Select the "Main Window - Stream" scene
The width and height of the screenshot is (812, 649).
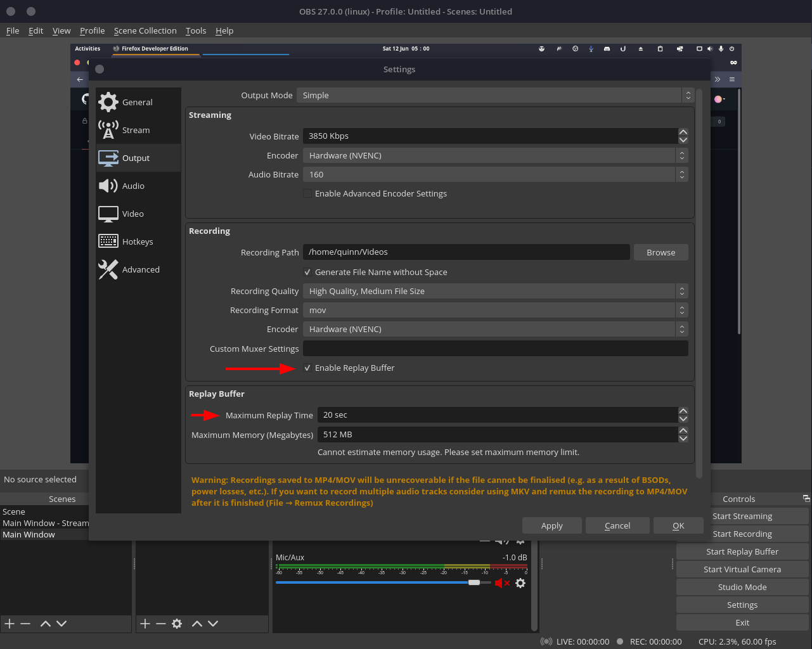pos(46,523)
